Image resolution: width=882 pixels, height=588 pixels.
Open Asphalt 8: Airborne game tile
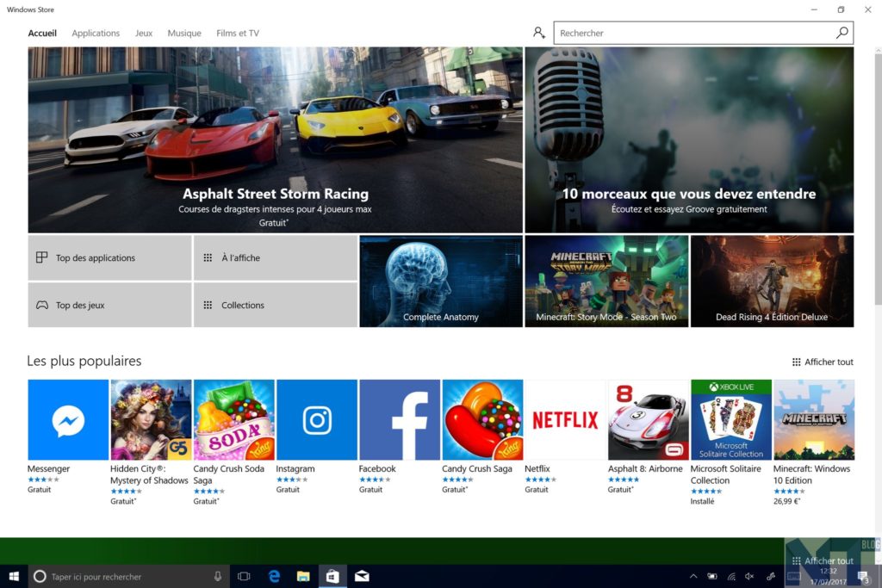pyautogui.click(x=648, y=420)
